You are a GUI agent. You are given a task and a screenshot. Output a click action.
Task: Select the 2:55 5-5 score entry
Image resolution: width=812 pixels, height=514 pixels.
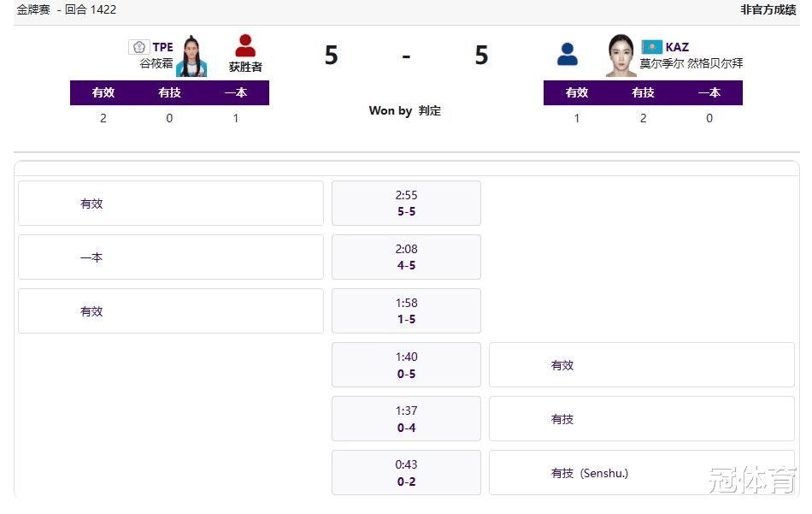[x=406, y=203]
